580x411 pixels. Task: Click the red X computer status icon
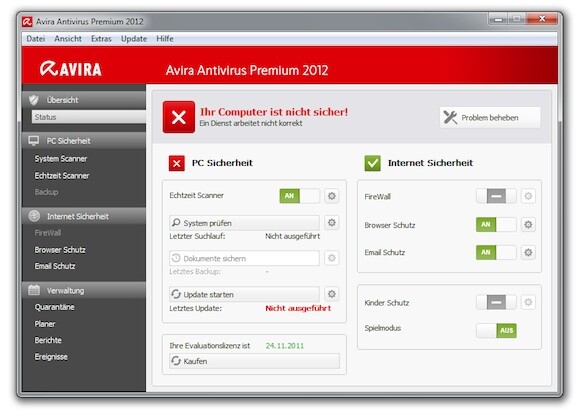coord(179,117)
